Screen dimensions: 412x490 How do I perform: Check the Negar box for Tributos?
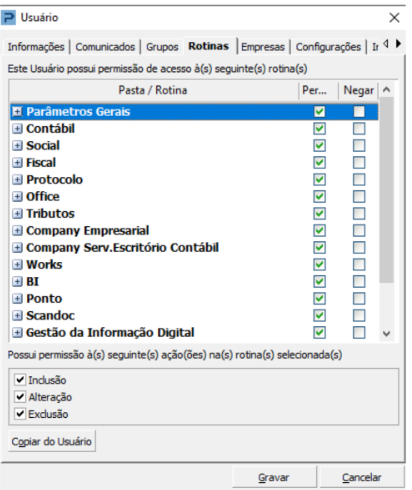click(x=359, y=214)
